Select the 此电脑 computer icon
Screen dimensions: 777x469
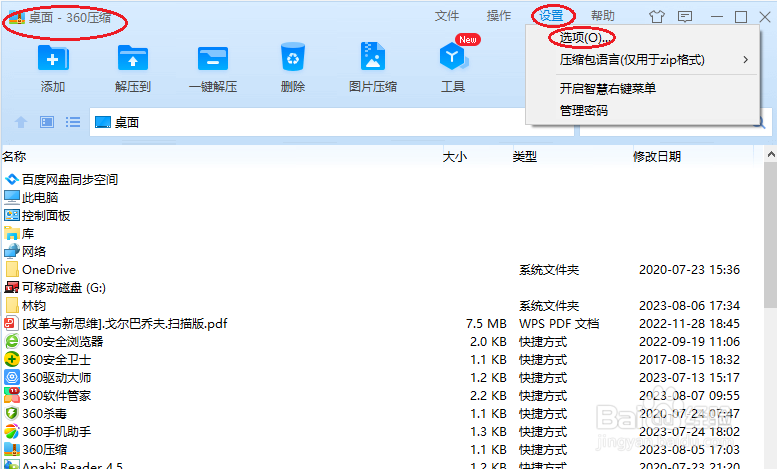pyautogui.click(x=12, y=197)
